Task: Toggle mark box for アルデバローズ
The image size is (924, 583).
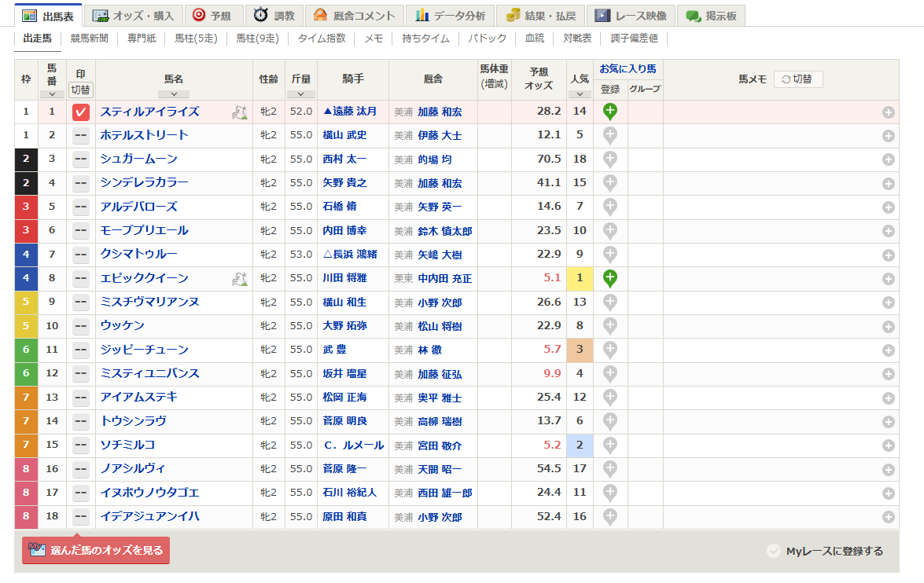Action: click(81, 207)
